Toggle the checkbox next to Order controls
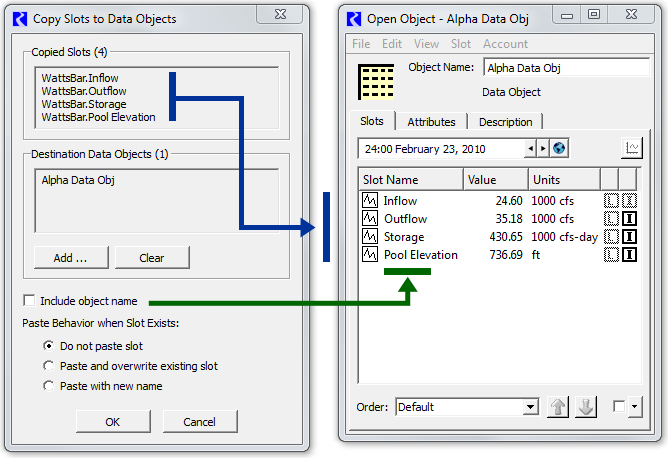 pyautogui.click(x=619, y=406)
